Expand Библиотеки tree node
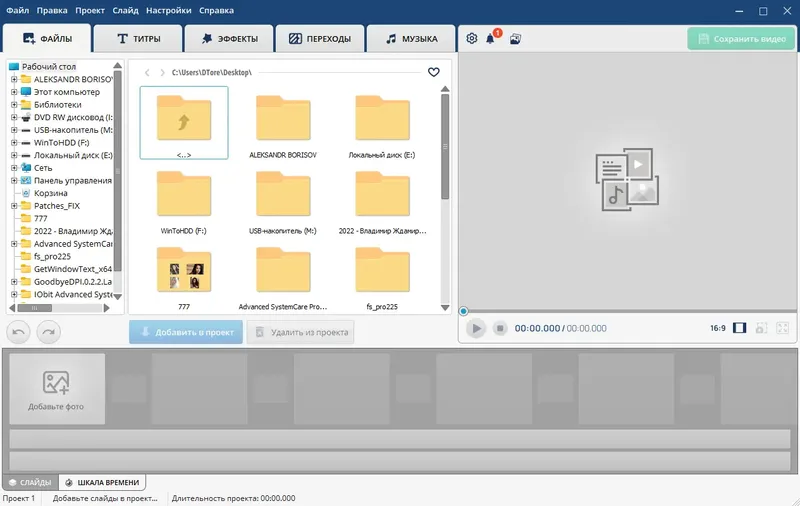800x506 pixels. [14, 105]
